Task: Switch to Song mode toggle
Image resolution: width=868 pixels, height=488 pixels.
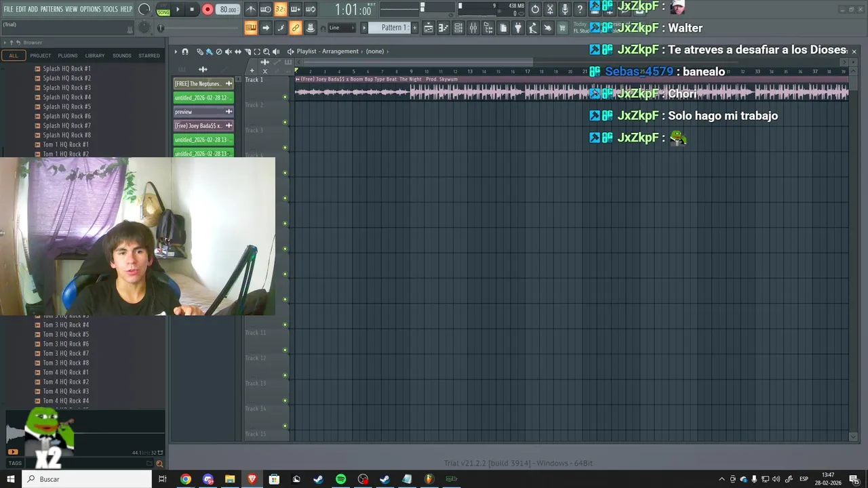Action: point(163,9)
